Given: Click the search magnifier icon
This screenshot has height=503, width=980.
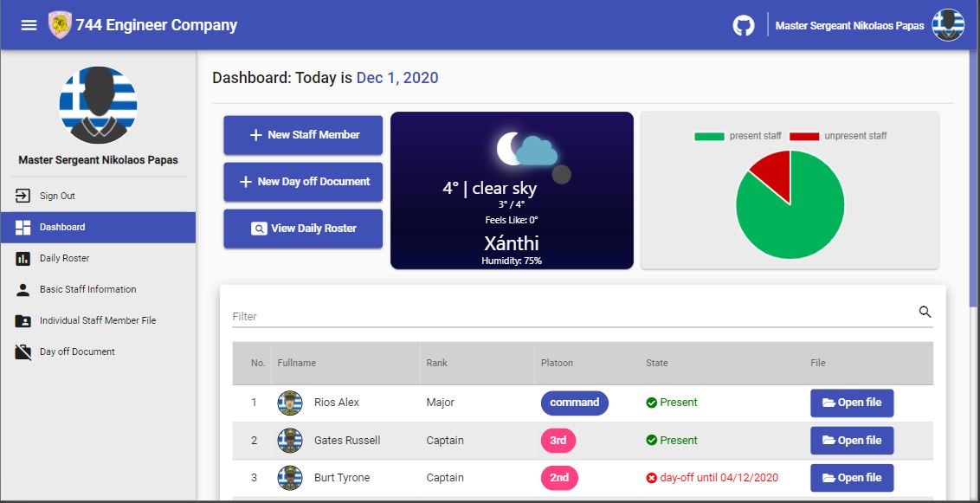Looking at the screenshot, I should click(x=925, y=312).
